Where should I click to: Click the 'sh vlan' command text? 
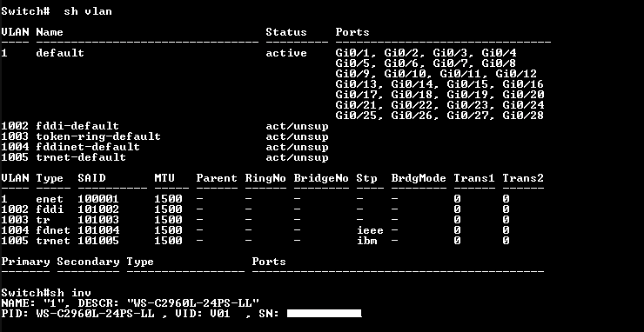click(88, 11)
